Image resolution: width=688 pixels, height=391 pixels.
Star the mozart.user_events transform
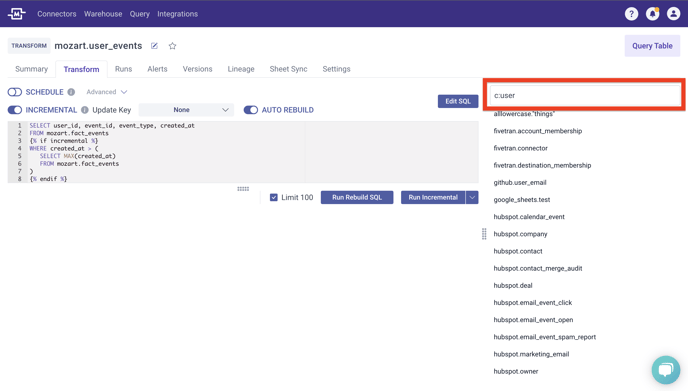(172, 46)
